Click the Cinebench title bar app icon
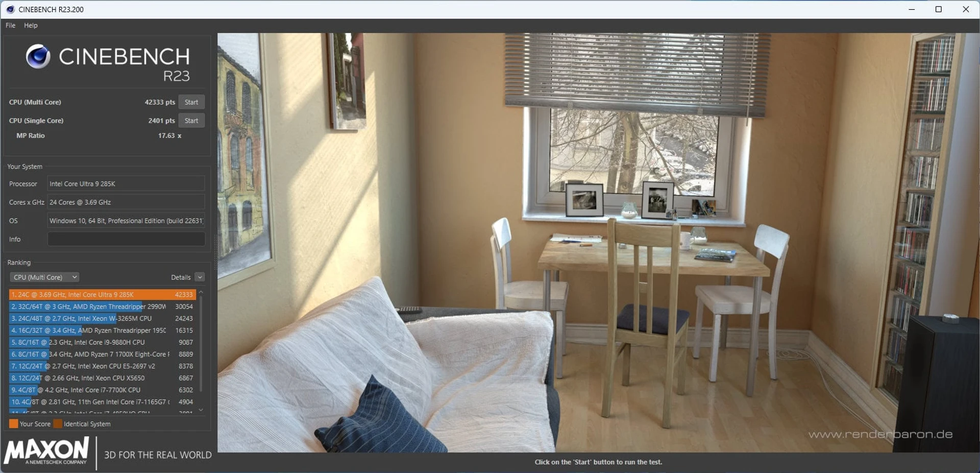Viewport: 980px width, 473px height. click(10, 9)
